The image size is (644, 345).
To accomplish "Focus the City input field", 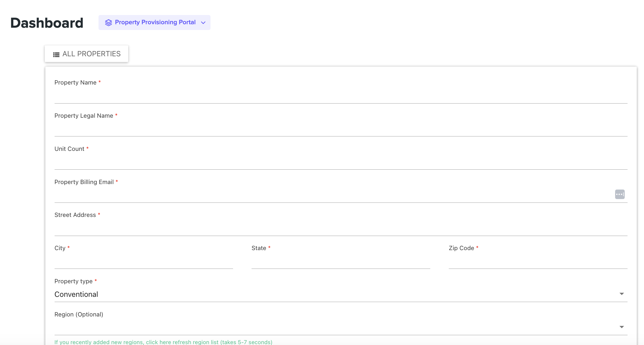I will point(144,261).
